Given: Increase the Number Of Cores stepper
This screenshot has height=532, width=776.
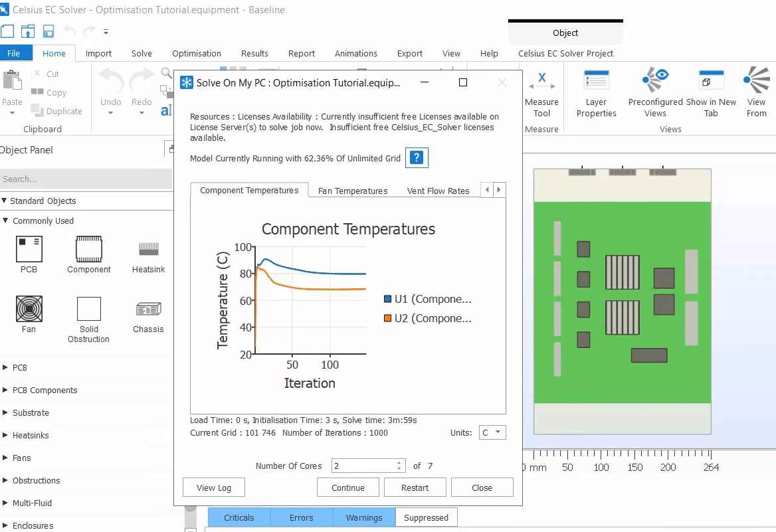Looking at the screenshot, I should click(399, 463).
